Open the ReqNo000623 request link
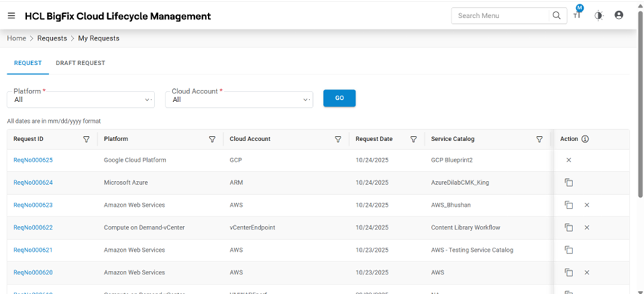This screenshot has width=644, height=294. (x=33, y=205)
